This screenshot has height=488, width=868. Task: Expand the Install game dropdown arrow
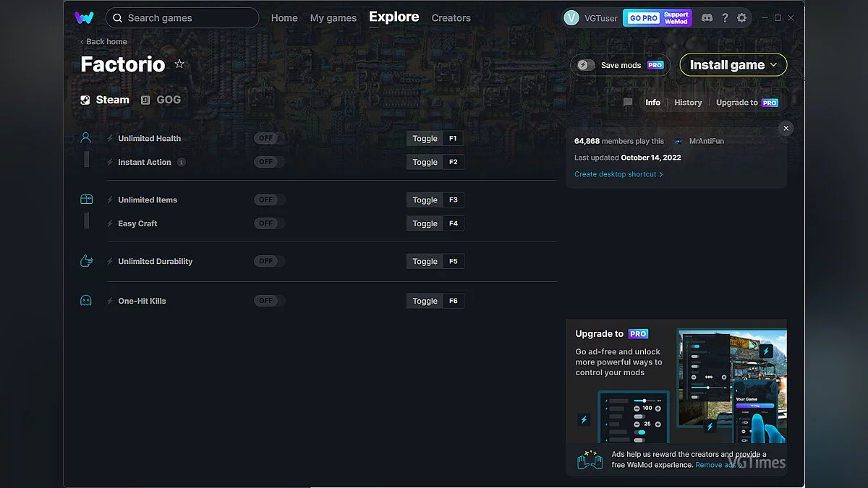773,65
